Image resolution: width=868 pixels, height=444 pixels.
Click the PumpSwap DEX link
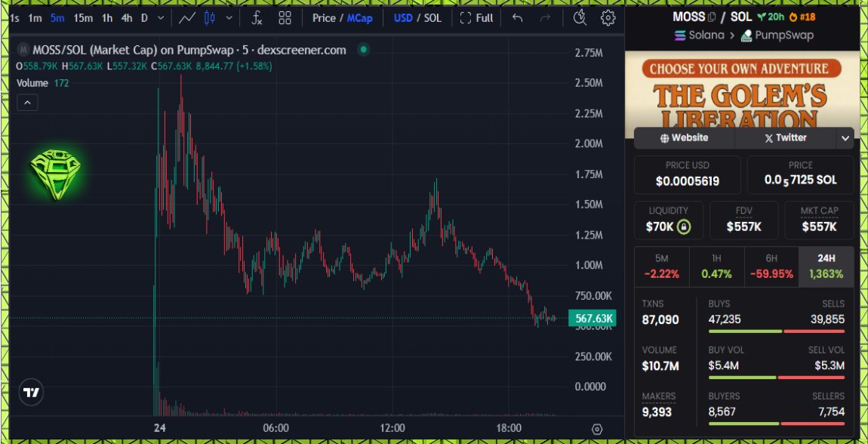pyautogui.click(x=777, y=35)
